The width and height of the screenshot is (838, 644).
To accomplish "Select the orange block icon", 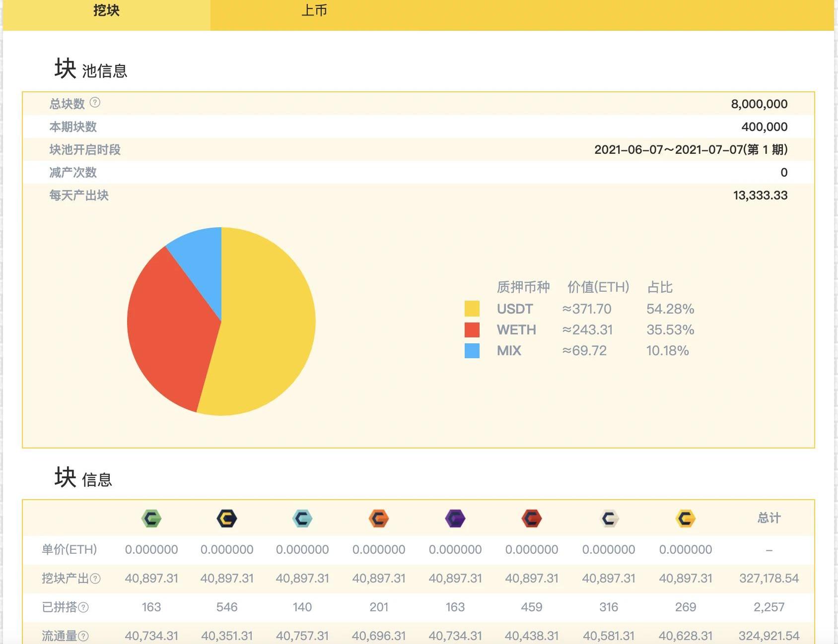I will (x=379, y=518).
